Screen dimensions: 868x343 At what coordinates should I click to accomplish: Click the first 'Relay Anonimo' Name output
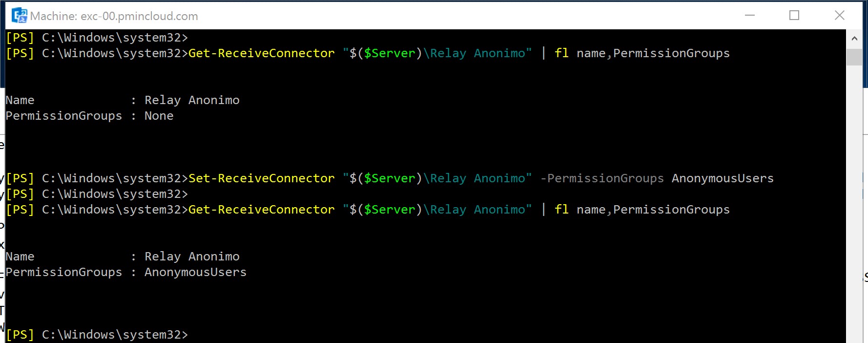[192, 100]
